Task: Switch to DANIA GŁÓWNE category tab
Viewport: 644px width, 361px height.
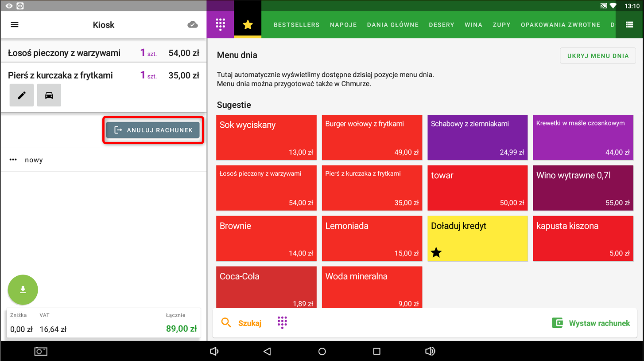Action: coord(392,25)
